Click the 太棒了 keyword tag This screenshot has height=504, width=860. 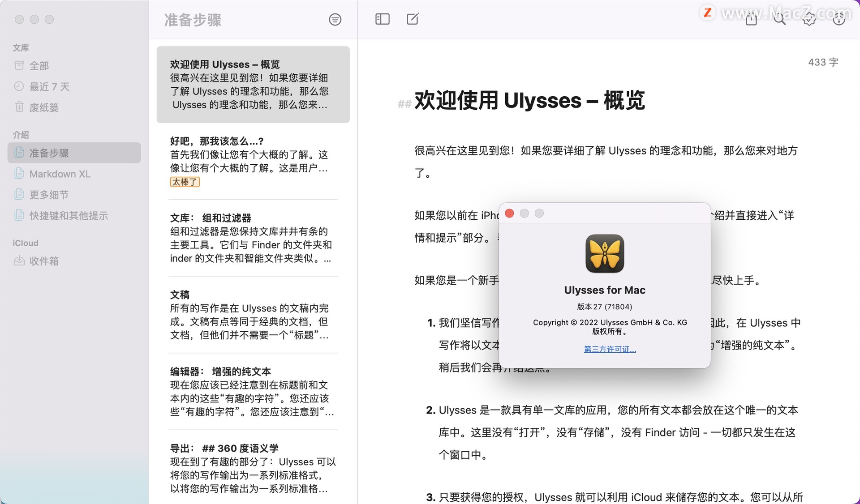pos(185,182)
